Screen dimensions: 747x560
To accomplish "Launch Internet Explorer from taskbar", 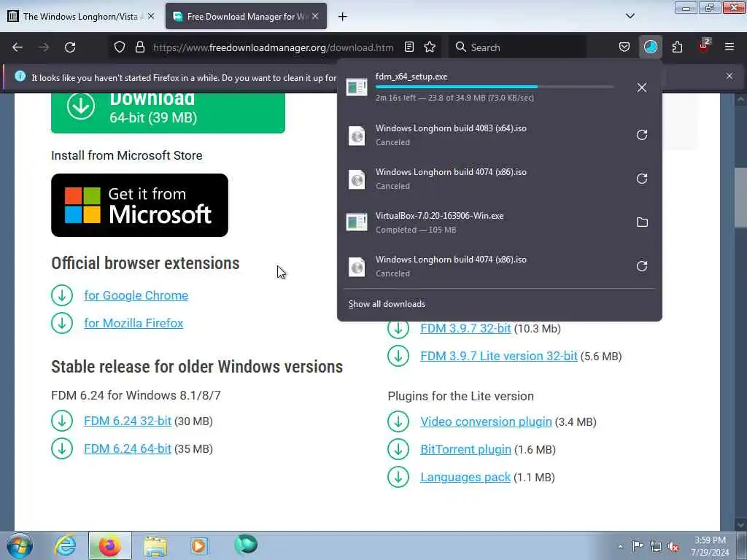I will pos(65,545).
